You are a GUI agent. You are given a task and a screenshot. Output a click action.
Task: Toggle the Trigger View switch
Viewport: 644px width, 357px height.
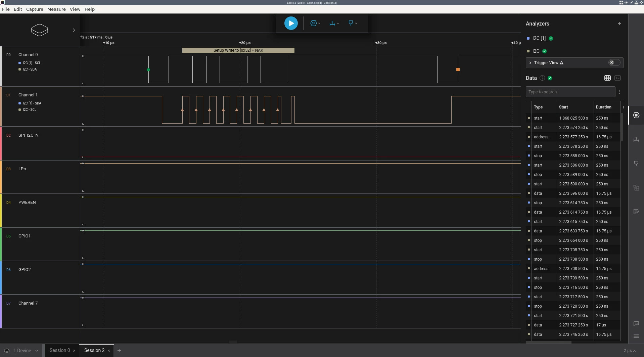(x=614, y=63)
